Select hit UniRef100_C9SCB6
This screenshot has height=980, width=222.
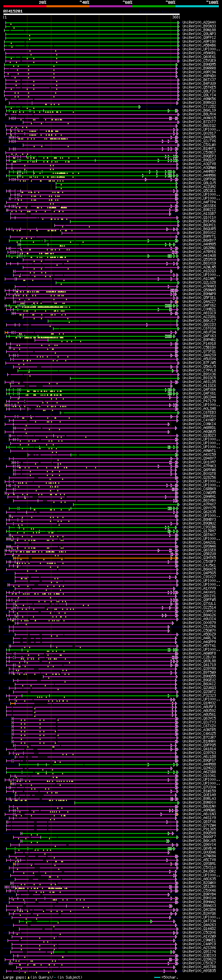coord(199,527)
